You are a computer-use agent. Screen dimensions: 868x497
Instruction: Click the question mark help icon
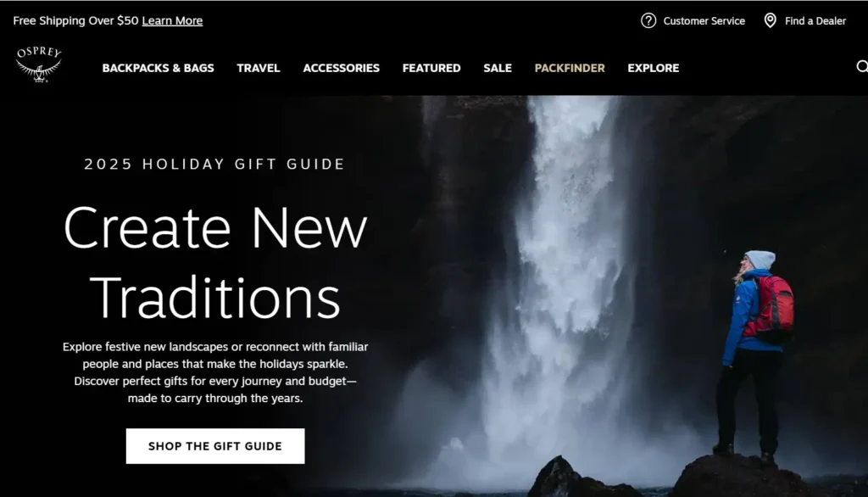coord(648,20)
